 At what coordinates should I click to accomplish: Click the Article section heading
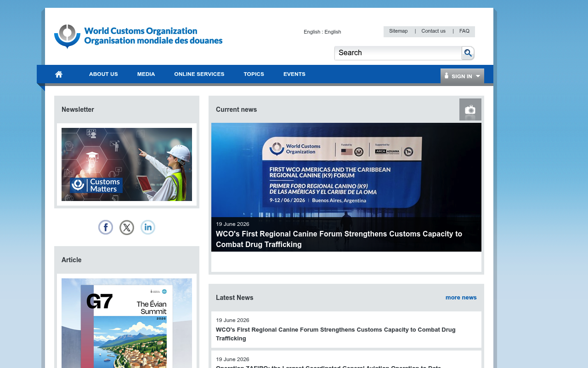(72, 260)
